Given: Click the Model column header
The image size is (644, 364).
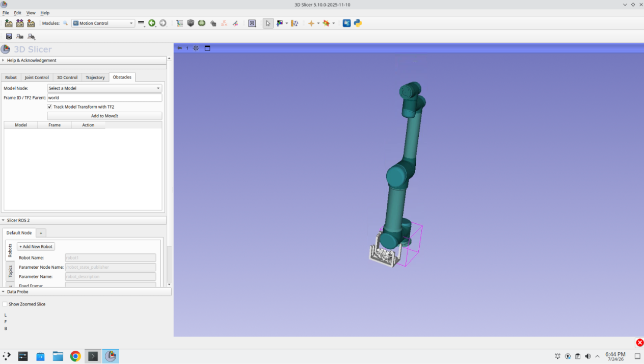Looking at the screenshot, I should (21, 125).
